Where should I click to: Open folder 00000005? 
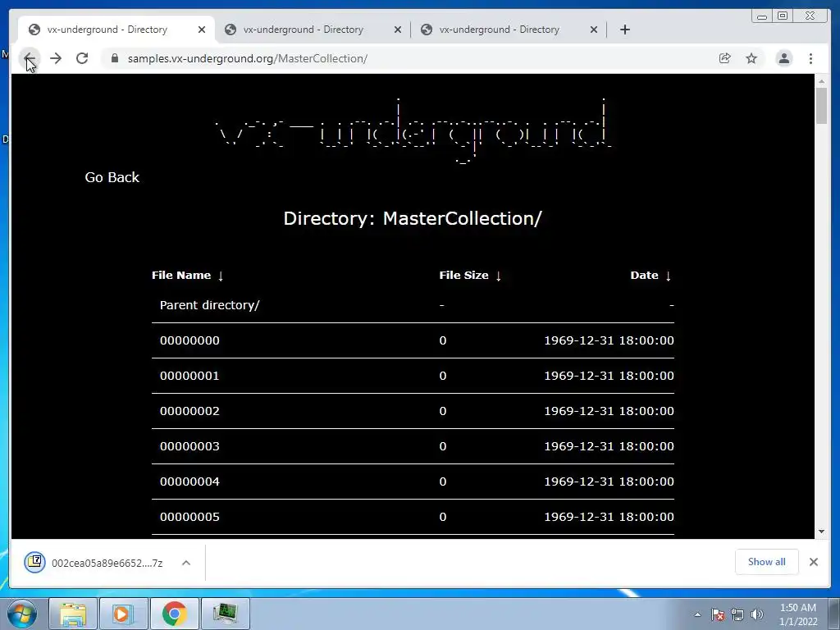click(189, 517)
